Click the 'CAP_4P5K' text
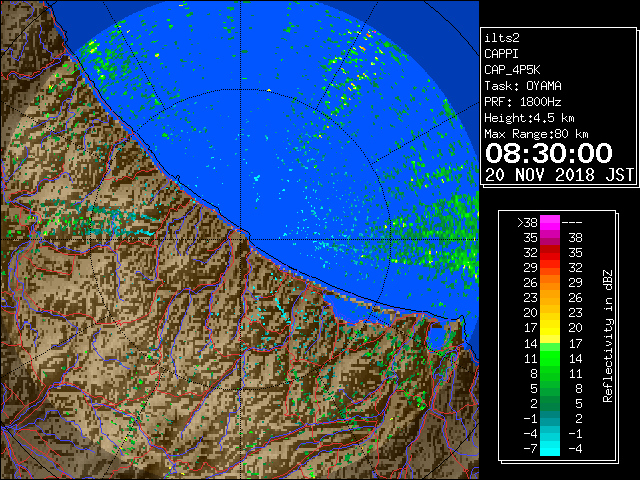This screenshot has width=640, height=480. pos(512,70)
